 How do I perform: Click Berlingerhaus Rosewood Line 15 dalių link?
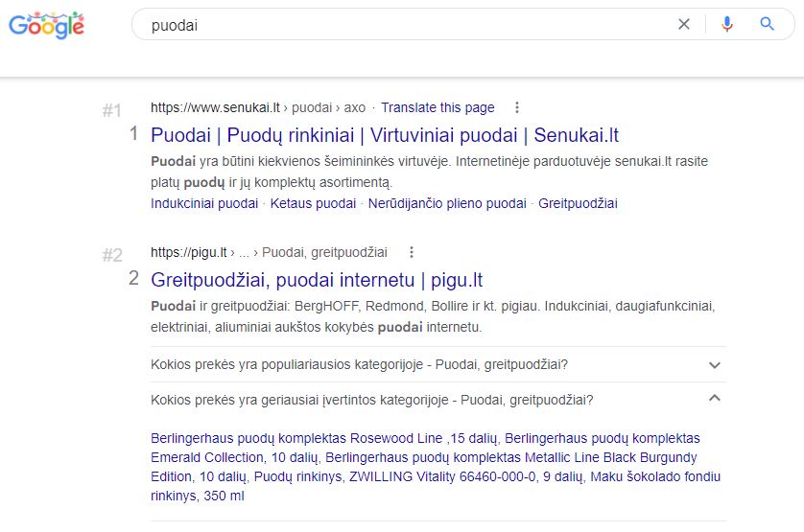click(324, 438)
